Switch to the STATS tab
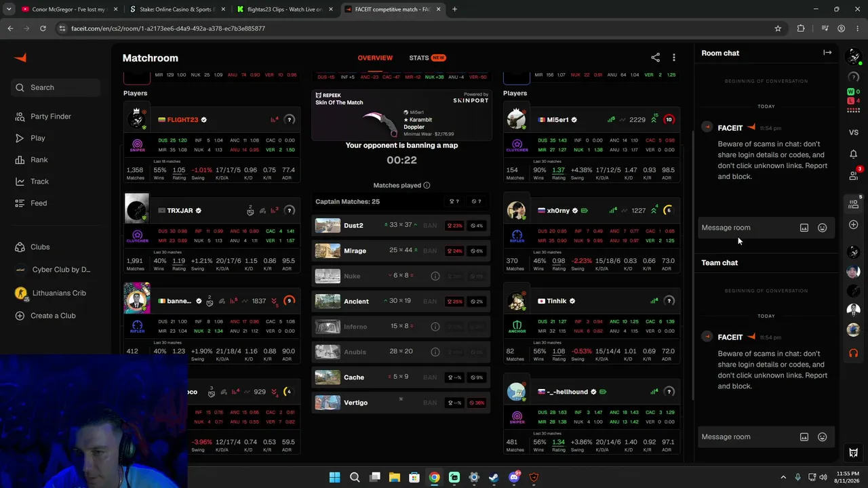The height and width of the screenshot is (488, 868). pyautogui.click(x=427, y=58)
